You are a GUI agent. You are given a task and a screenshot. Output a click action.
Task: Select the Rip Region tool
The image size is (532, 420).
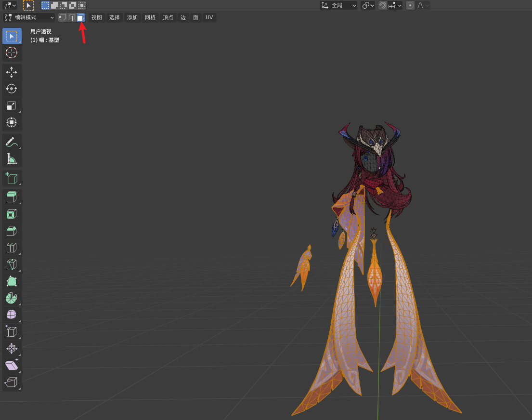tap(12, 382)
